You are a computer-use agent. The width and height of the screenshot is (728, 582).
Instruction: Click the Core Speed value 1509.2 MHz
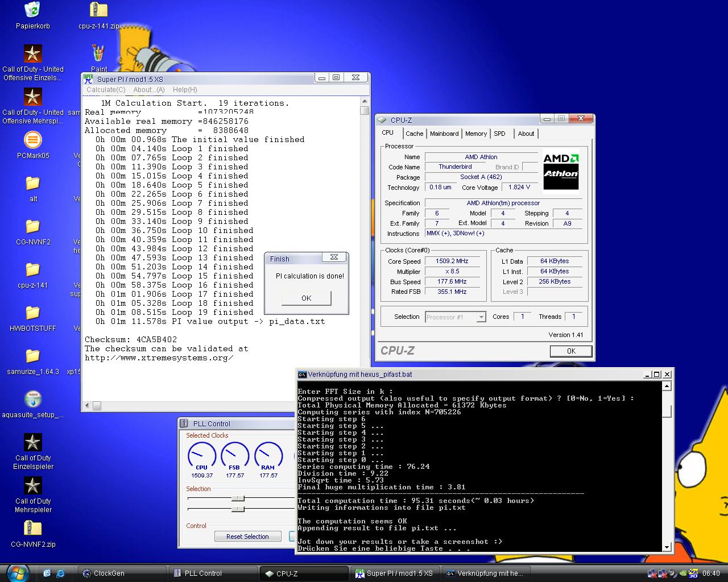[x=452, y=261]
